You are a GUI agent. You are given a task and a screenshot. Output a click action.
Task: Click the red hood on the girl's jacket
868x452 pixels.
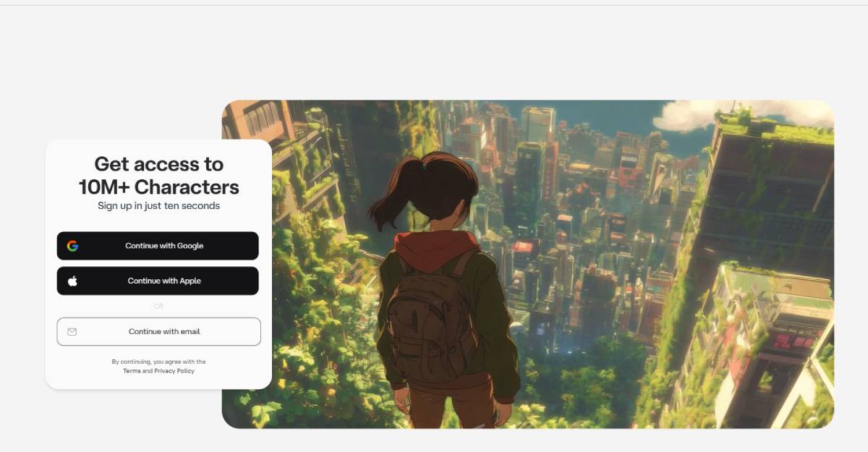(x=434, y=250)
